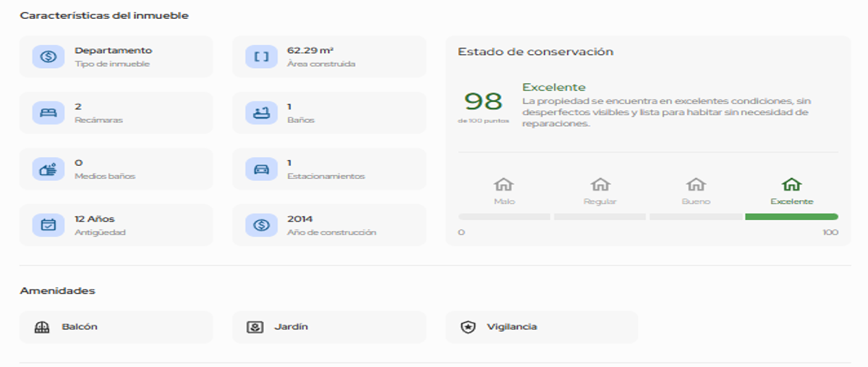Click the 'Amenidades' section heading
Image resolution: width=868 pixels, height=367 pixels.
(x=57, y=291)
